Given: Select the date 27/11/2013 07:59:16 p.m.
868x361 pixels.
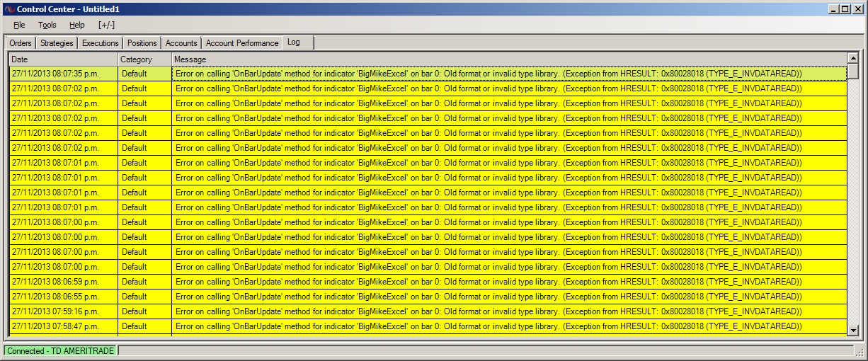Looking at the screenshot, I should coord(63,311).
